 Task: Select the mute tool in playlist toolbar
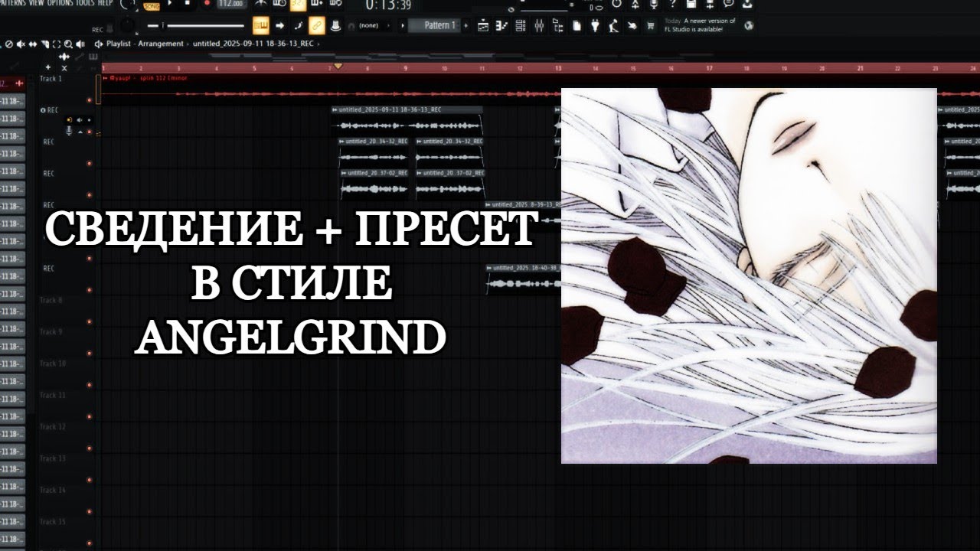tap(21, 44)
